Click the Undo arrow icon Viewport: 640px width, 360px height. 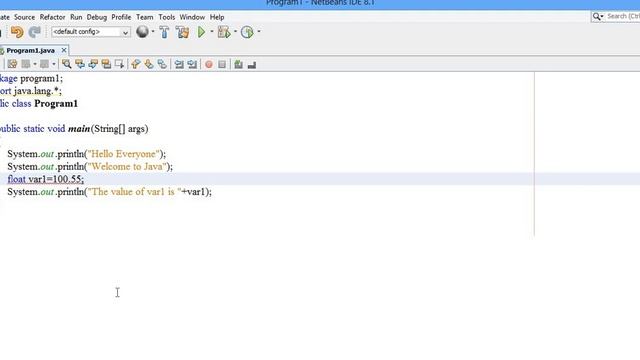pyautogui.click(x=17, y=32)
